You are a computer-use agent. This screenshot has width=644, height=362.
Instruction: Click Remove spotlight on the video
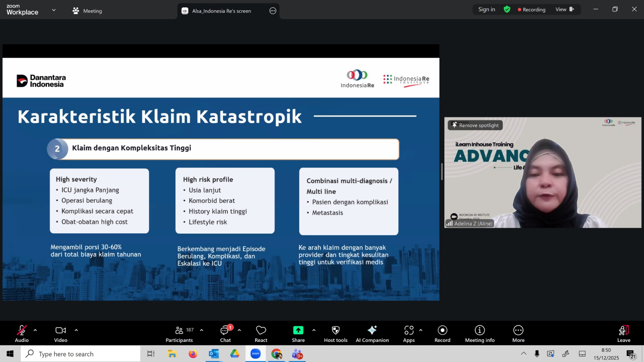pos(475,125)
